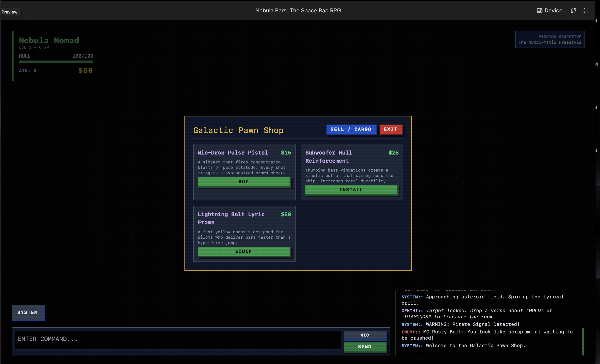Click the Nebula Nomad ship name

(49, 40)
